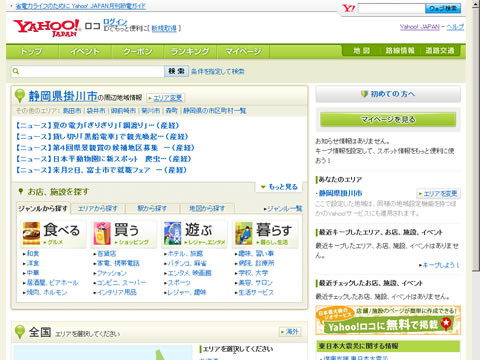This screenshot has height=360, width=480.
Task: Click 静岡県掛川市 link under あなたのエリア
Action: point(340,193)
